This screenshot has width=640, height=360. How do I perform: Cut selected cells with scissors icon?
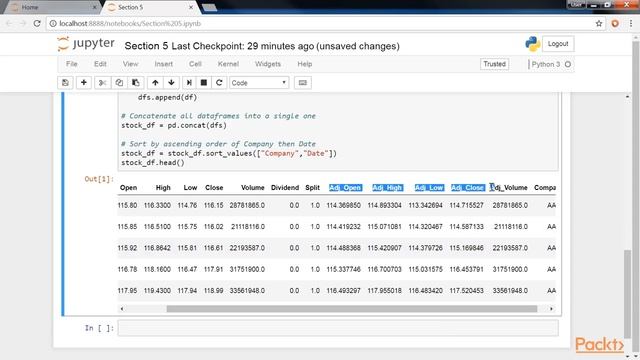point(102,83)
